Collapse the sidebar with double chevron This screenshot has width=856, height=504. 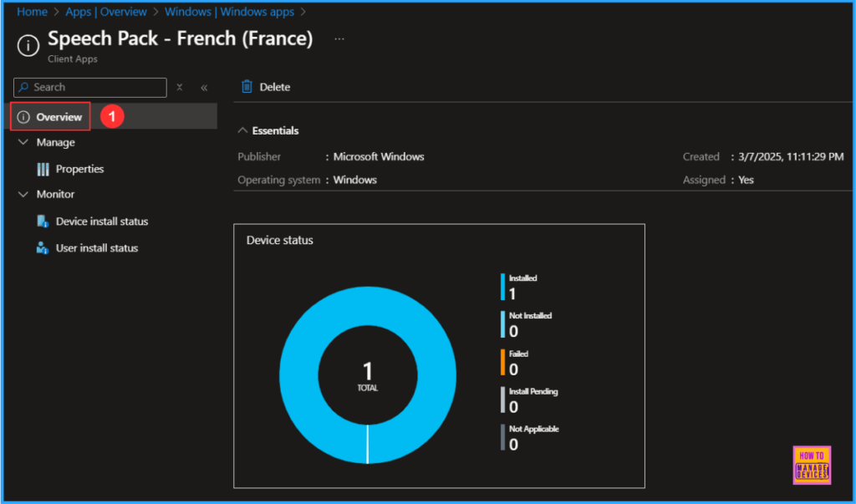coord(204,88)
